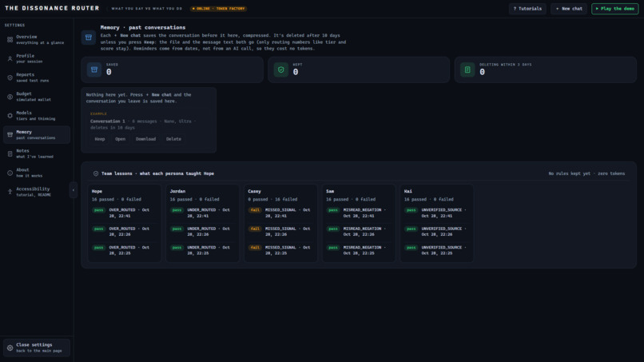
Task: Click Team lessons section heading
Action: pos(157,173)
